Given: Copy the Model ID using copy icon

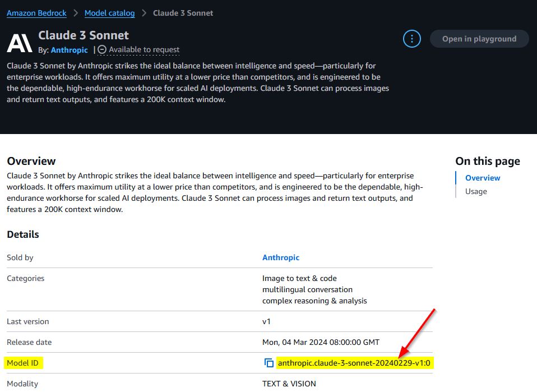Looking at the screenshot, I should coord(269,363).
